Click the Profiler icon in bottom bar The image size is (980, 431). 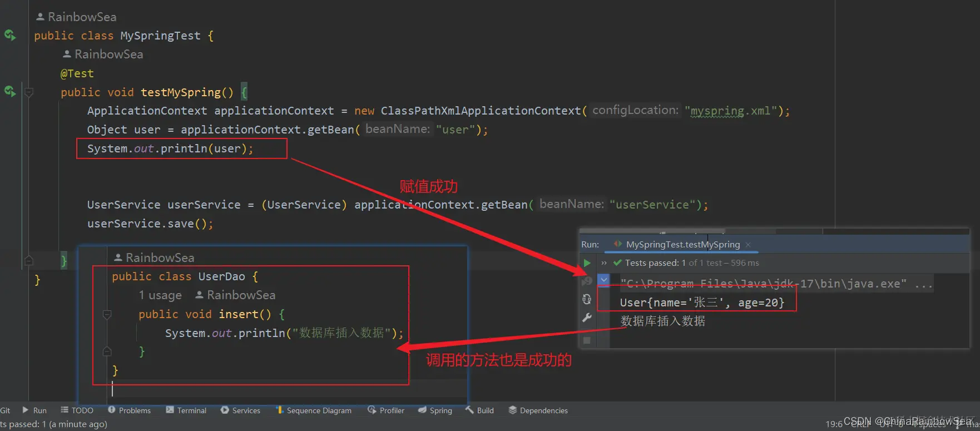(x=372, y=410)
